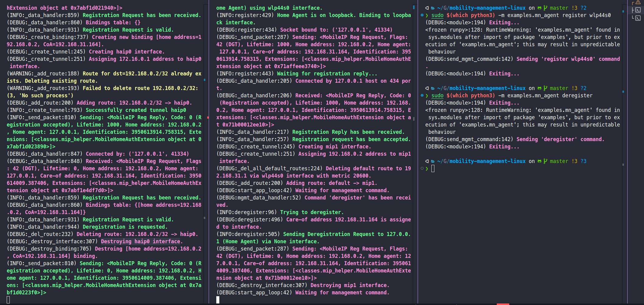Click command decoration dot beside deregister command
Viewport: 644px width, 305px height.
click(422, 95)
